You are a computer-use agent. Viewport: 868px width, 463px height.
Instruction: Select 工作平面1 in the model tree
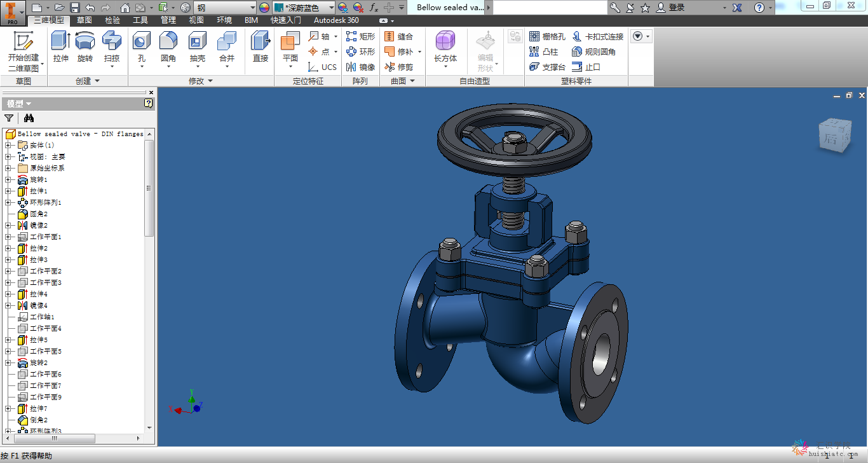point(46,237)
